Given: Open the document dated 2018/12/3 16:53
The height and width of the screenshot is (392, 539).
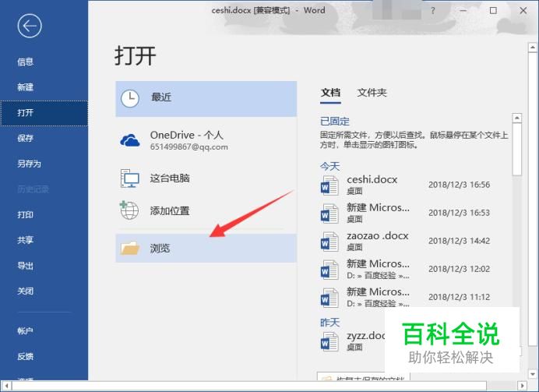Looking at the screenshot, I should 414,214.
